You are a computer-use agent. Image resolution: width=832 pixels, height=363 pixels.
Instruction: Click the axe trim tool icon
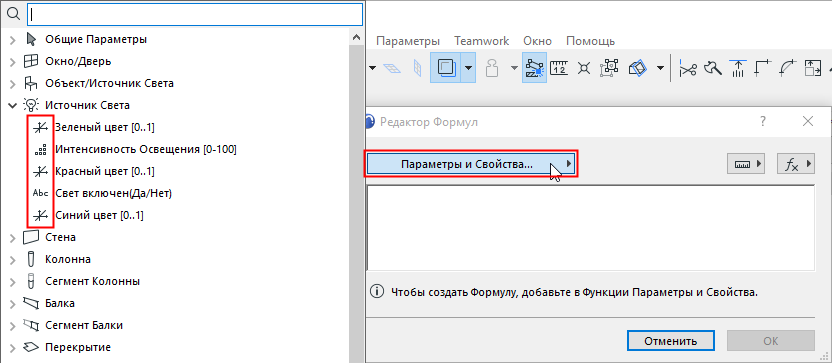[712, 68]
